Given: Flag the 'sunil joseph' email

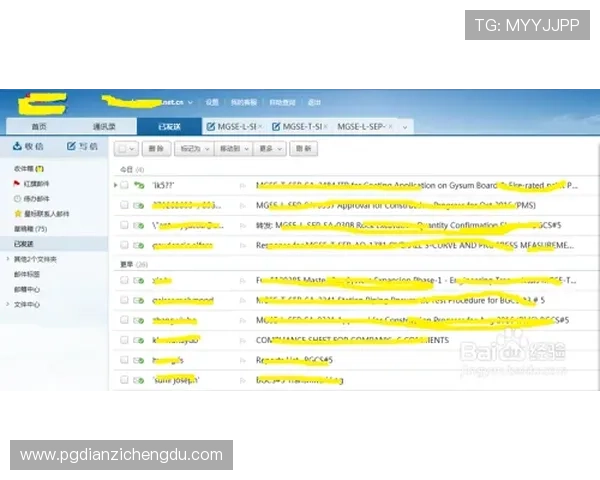Looking at the screenshot, I should click(243, 380).
